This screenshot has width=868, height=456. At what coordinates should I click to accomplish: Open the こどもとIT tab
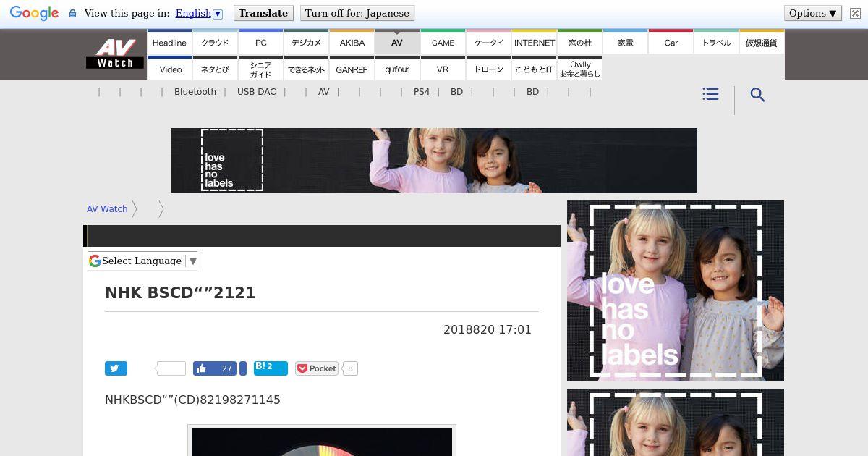(x=534, y=68)
